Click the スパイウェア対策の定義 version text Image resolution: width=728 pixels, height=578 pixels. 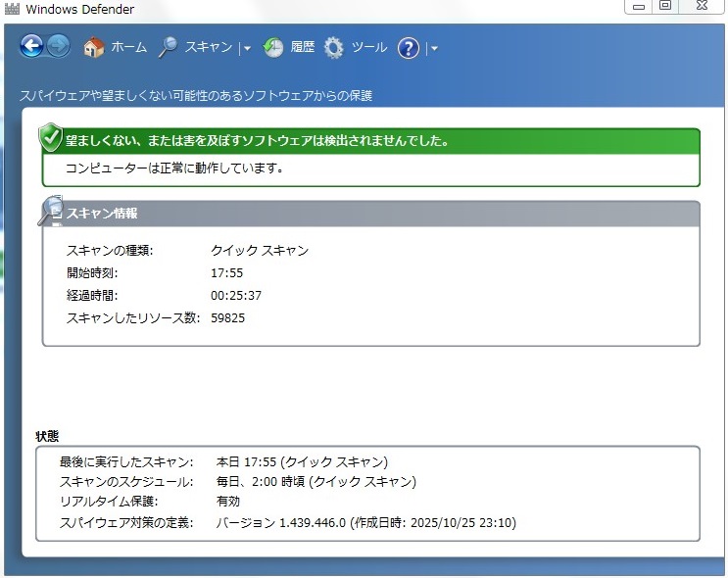pos(365,523)
